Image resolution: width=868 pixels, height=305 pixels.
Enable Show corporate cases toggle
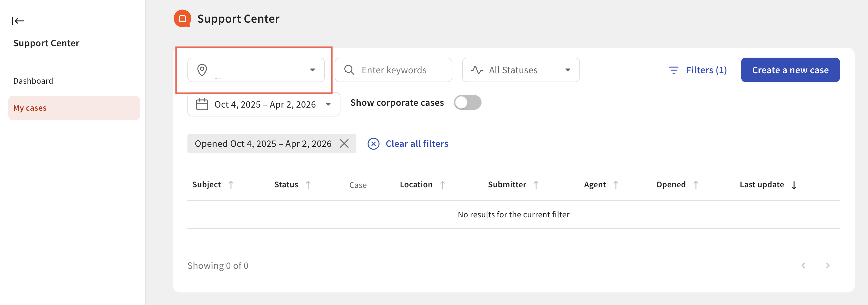[467, 102]
